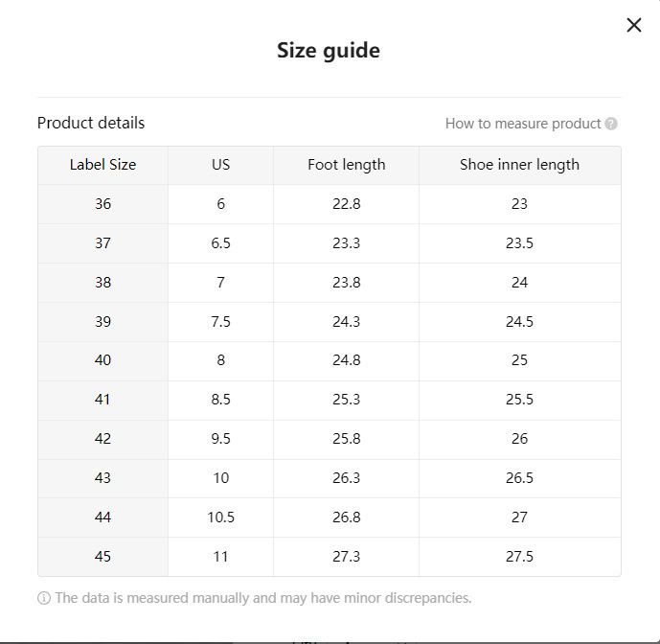Click the Product details heading
Viewport: 660px width, 644px height.
pos(91,123)
